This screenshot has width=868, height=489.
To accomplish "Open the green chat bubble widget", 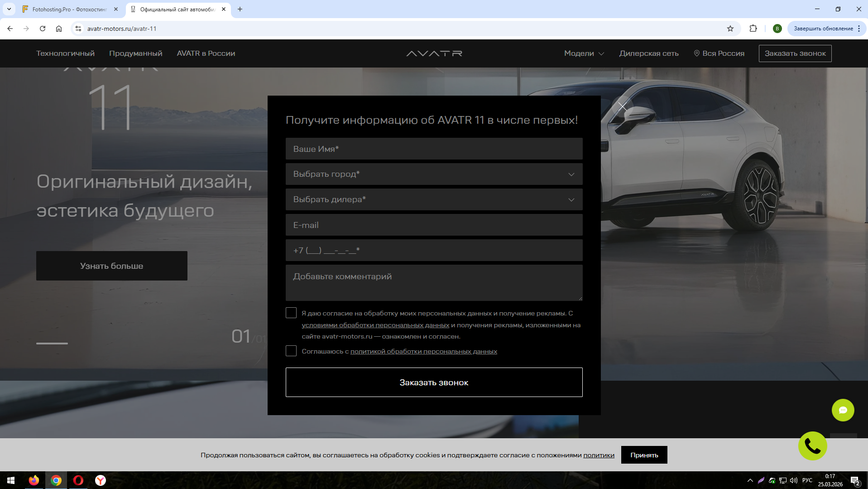I will [843, 410].
